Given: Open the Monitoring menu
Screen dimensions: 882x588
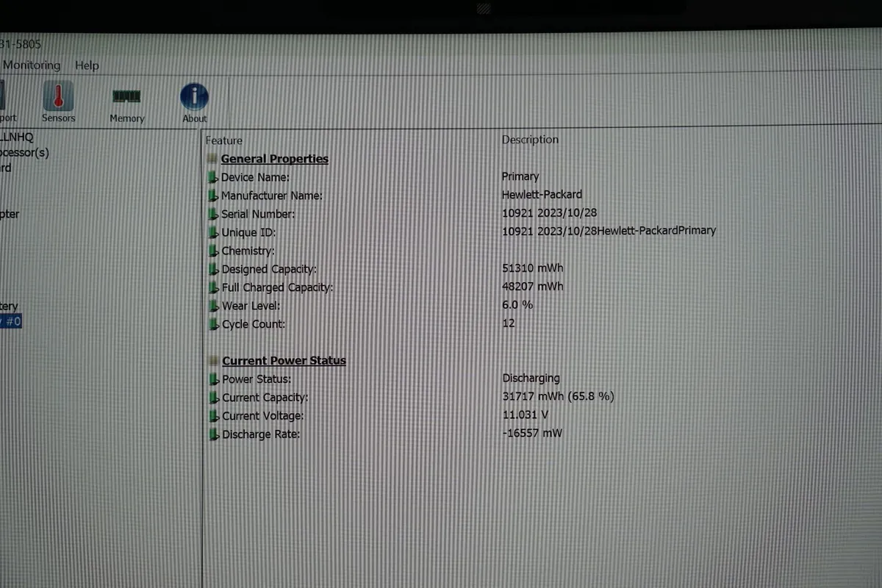Looking at the screenshot, I should (31, 65).
